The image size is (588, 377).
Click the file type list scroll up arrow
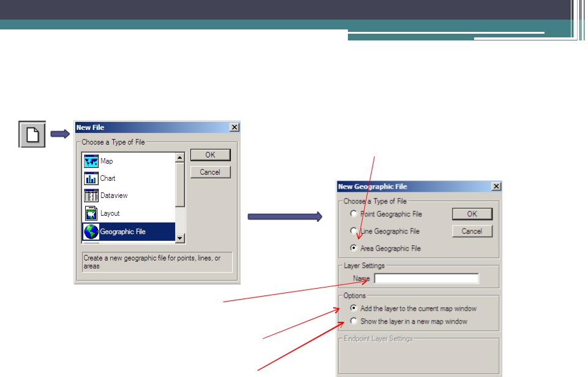tap(180, 158)
